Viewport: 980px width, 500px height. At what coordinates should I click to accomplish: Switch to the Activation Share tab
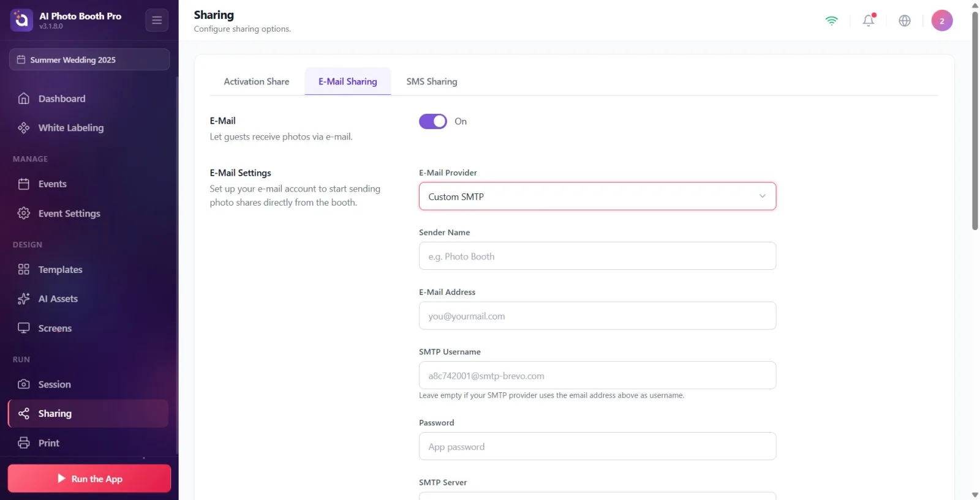[257, 81]
